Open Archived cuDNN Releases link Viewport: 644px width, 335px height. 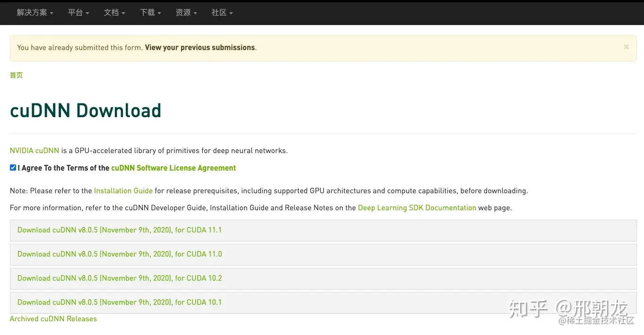coord(53,319)
